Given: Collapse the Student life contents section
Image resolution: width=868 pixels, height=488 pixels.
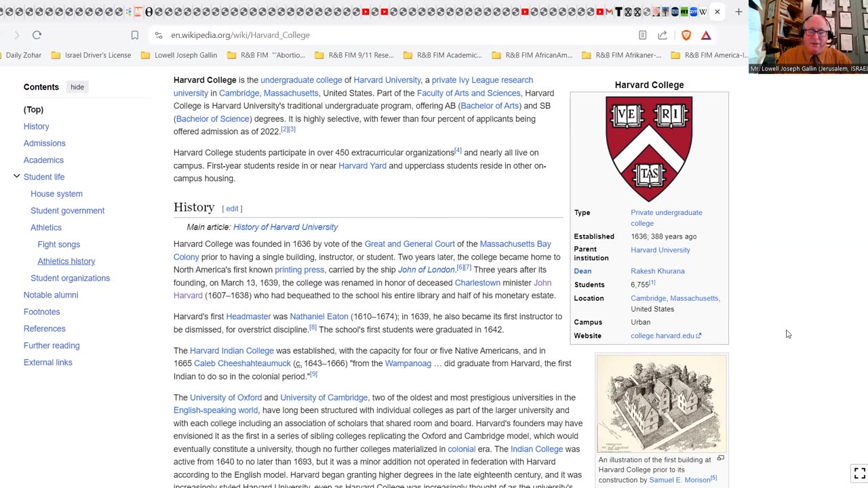Looking at the screenshot, I should coord(16,176).
